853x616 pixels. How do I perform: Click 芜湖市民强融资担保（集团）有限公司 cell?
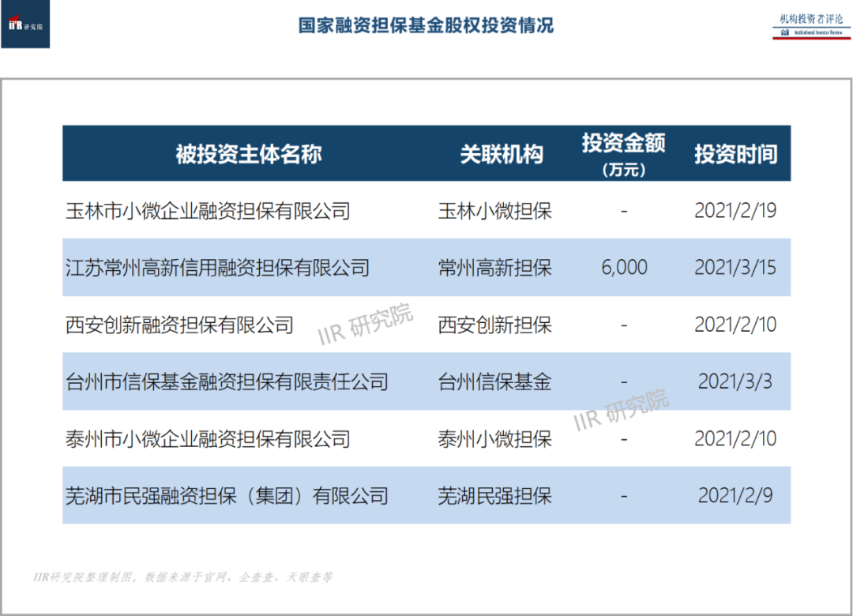pyautogui.click(x=227, y=496)
